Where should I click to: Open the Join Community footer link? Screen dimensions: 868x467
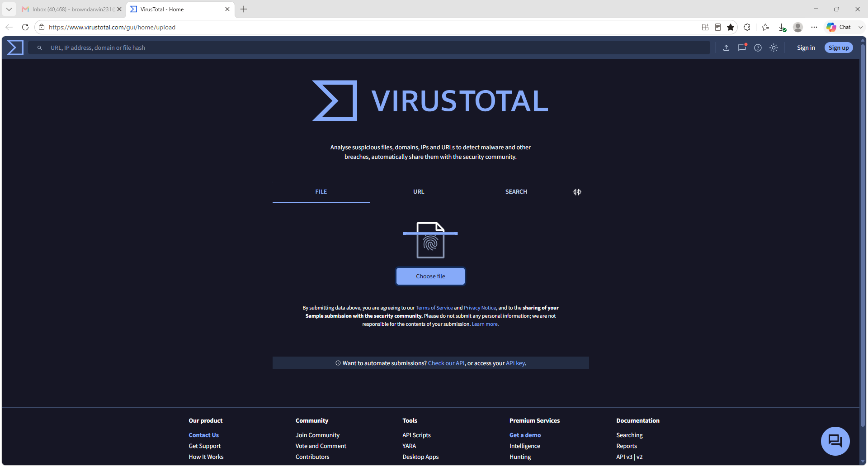click(x=317, y=435)
